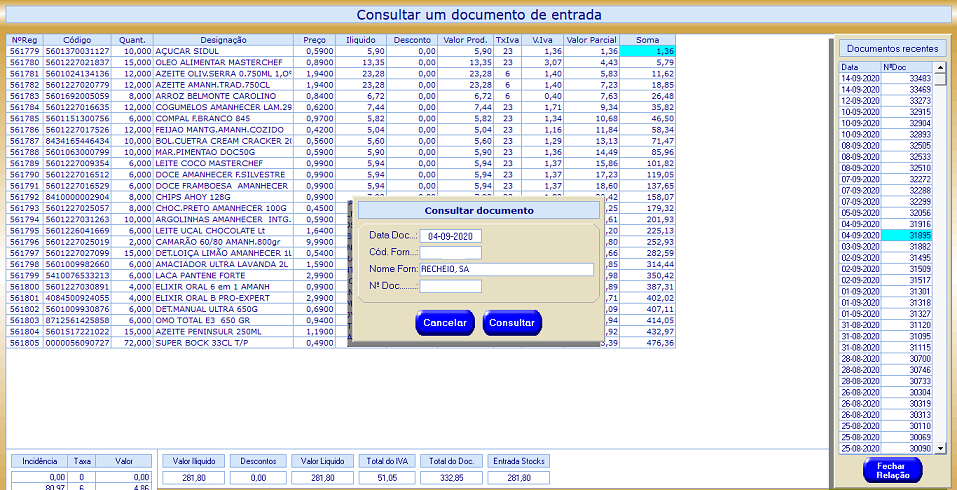Screen dimensions: 957x490
Task: Click the Total do IVA value field
Action: pos(387,478)
